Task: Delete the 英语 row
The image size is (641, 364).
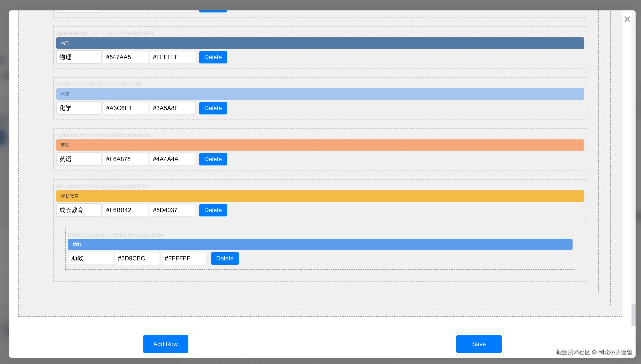Action: [x=213, y=159]
